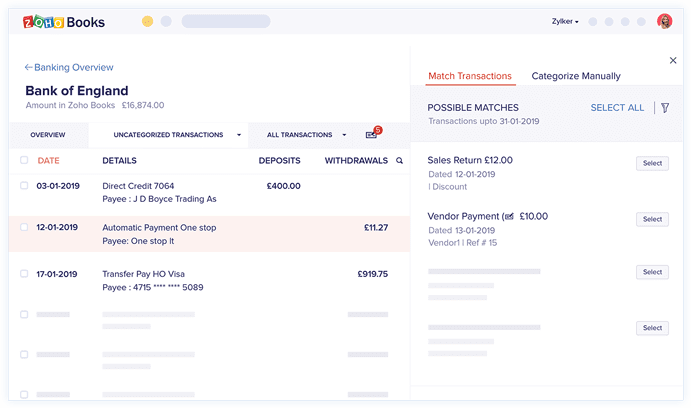691x408 pixels.
Task: Click the yellow circle icon in header
Action: coord(148,21)
